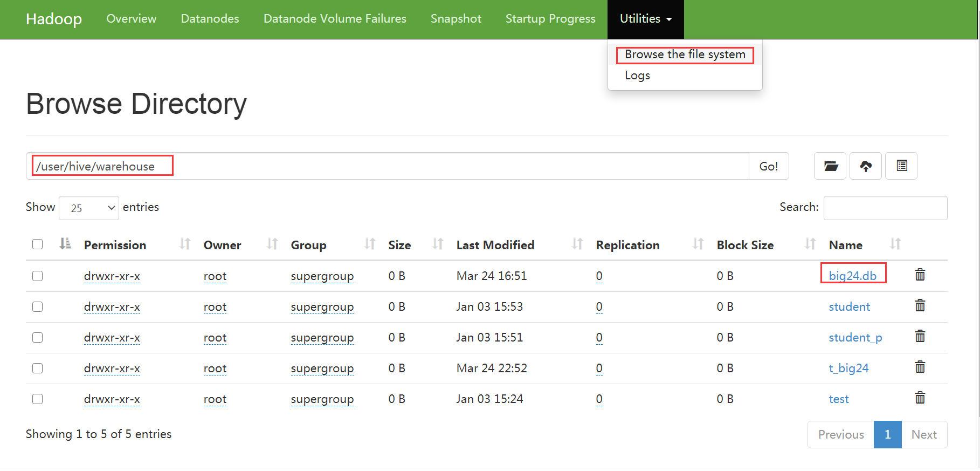
Task: Delete the t_big24 directory with trash icon
Action: click(x=920, y=367)
